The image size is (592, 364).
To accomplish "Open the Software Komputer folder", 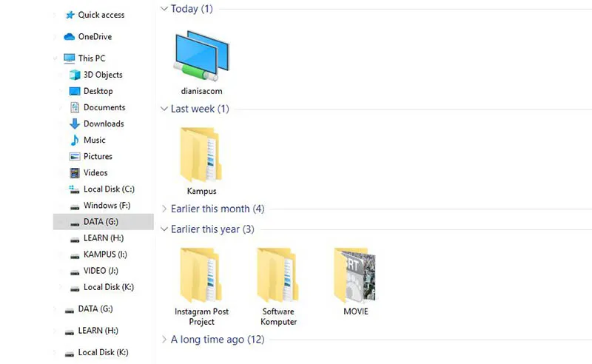I will pos(278,274).
